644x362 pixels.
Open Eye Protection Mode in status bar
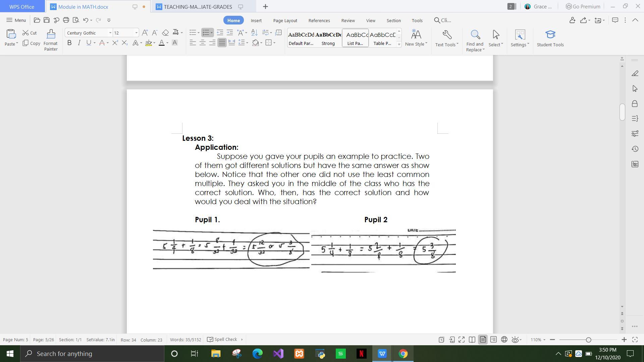point(516,340)
